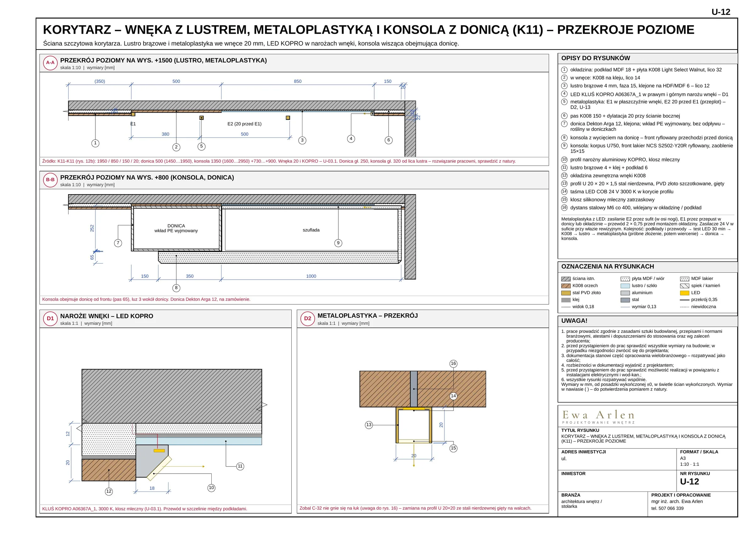Click the red Źródło: K11-K11 note
The width and height of the screenshot is (756, 535).
click(x=279, y=161)
